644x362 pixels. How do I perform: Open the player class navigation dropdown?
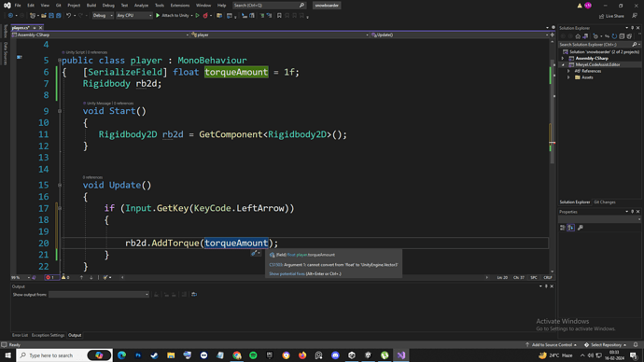tap(280, 35)
